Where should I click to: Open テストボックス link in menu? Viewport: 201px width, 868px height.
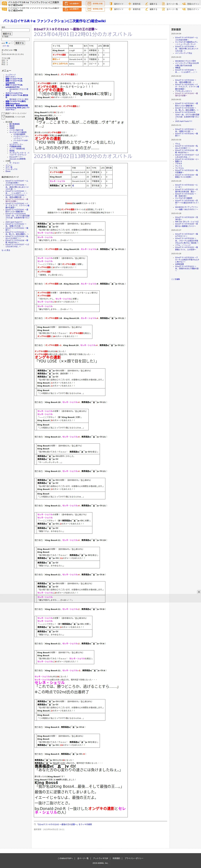tap(11, 169)
